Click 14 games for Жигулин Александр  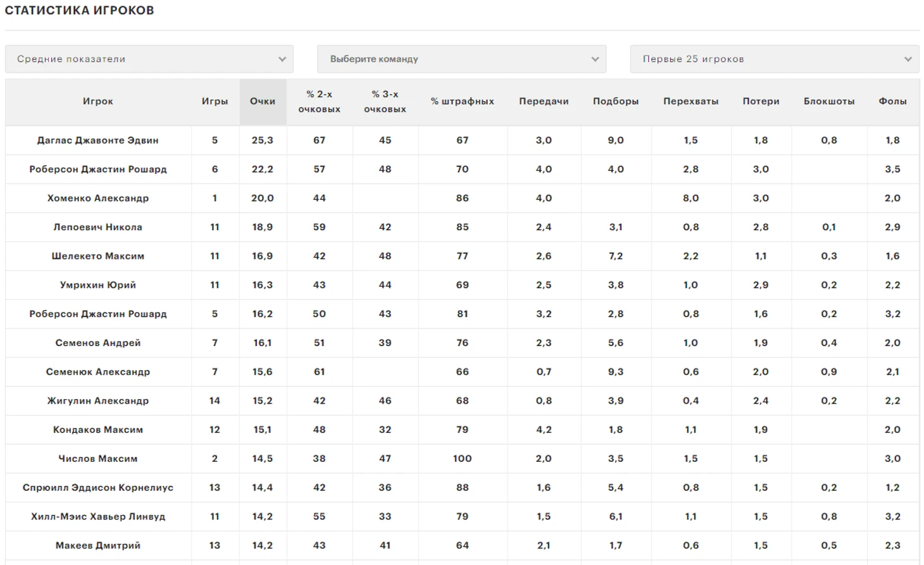pyautogui.click(x=215, y=401)
